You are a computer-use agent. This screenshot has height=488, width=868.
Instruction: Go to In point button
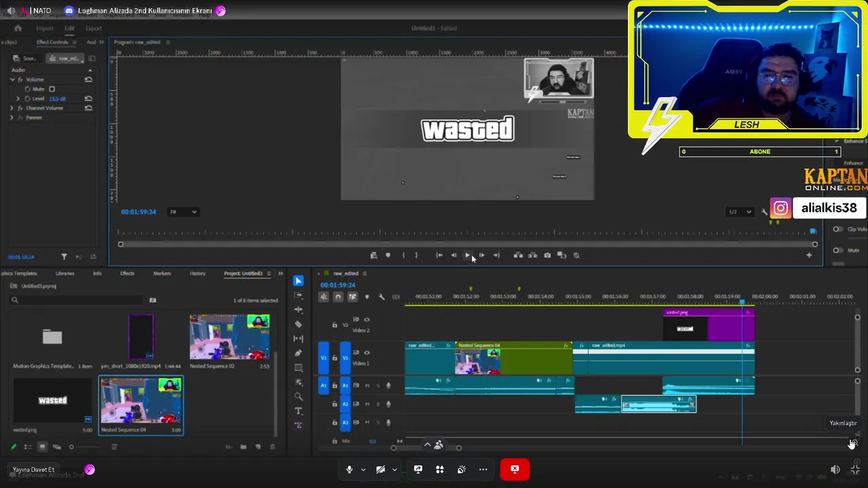coord(439,256)
